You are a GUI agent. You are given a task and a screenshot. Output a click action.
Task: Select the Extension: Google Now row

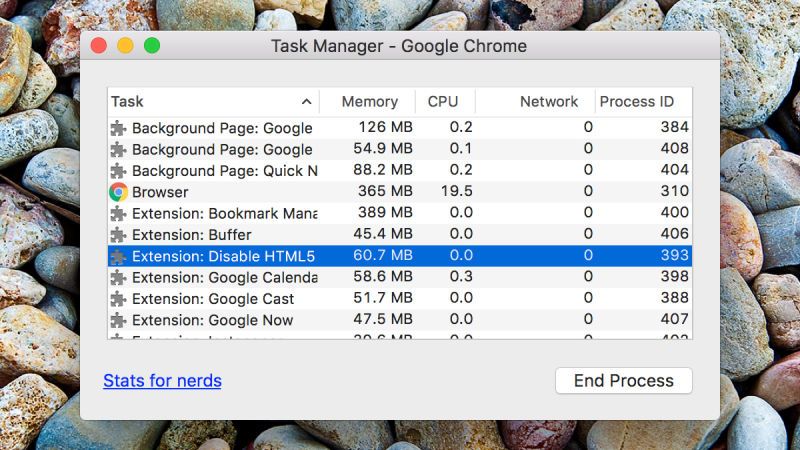coord(400,320)
